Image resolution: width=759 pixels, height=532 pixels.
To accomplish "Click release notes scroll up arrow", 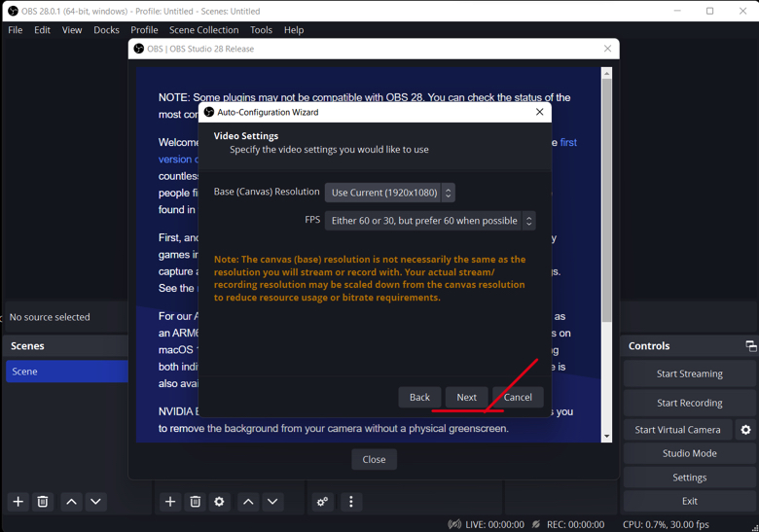I will (x=606, y=73).
